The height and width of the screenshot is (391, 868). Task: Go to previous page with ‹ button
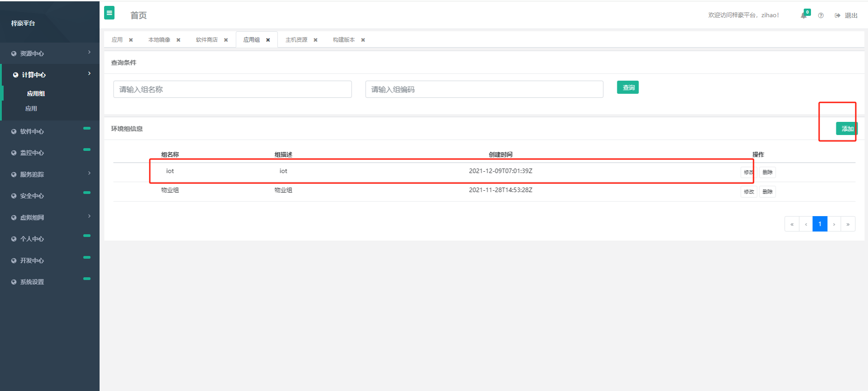[806, 224]
